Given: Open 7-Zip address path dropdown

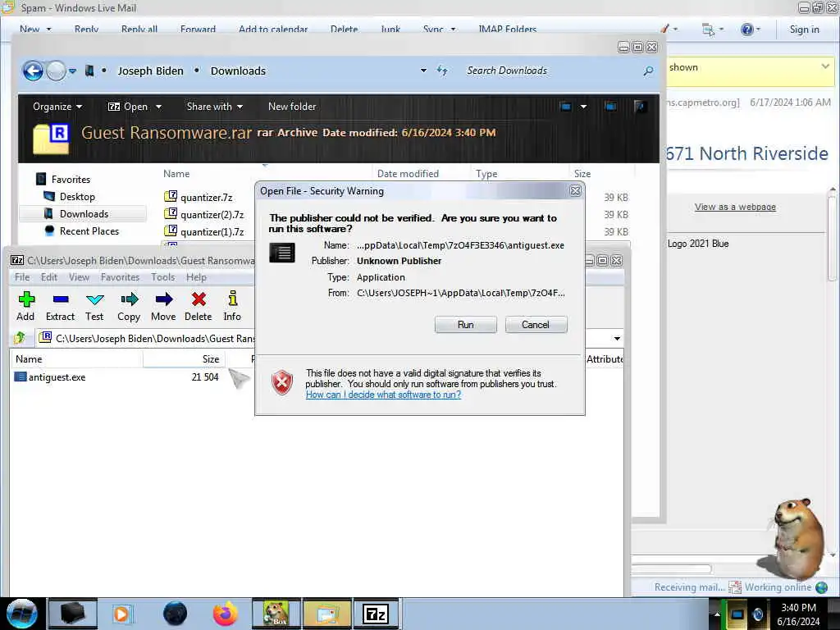Looking at the screenshot, I should tap(617, 338).
